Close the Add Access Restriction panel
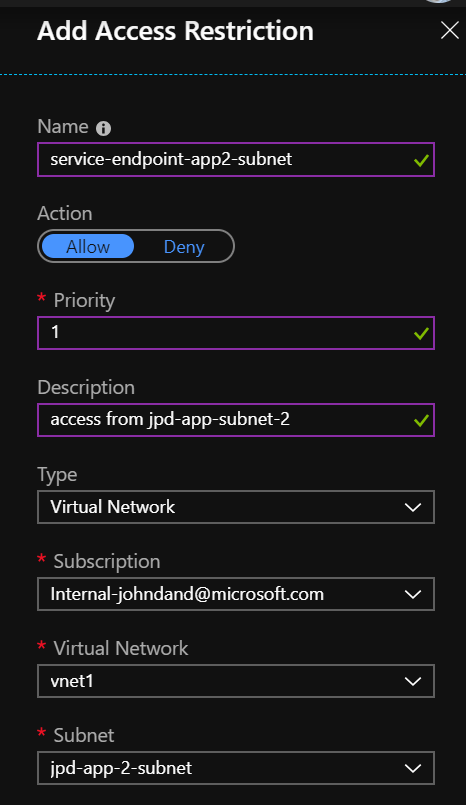Screen dimensions: 466x805 450,31
